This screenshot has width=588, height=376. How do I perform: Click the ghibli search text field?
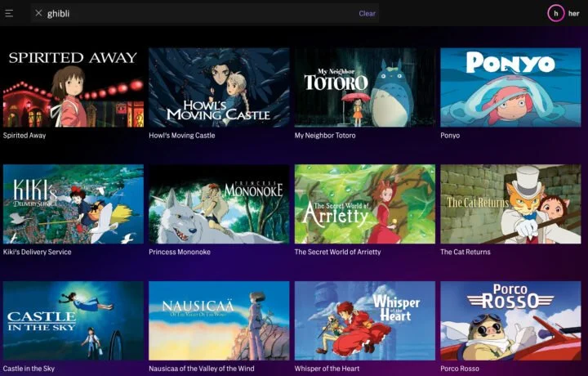tap(196, 13)
